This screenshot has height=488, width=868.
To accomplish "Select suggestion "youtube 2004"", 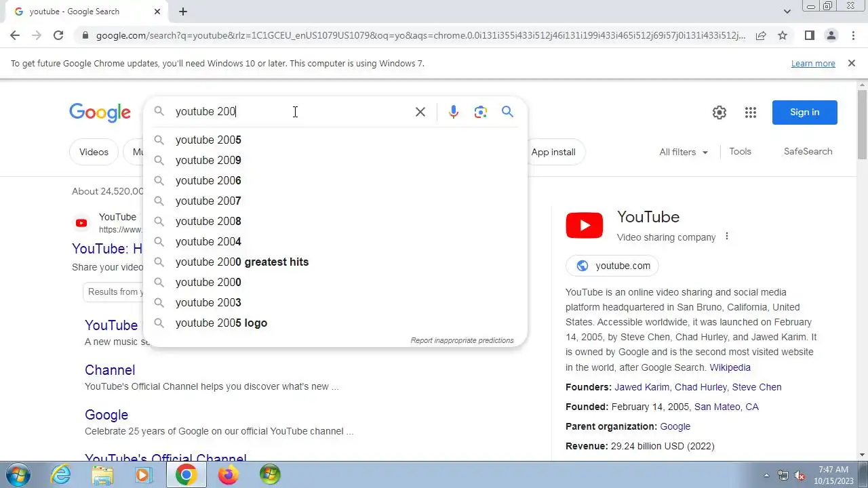I will (336, 241).
